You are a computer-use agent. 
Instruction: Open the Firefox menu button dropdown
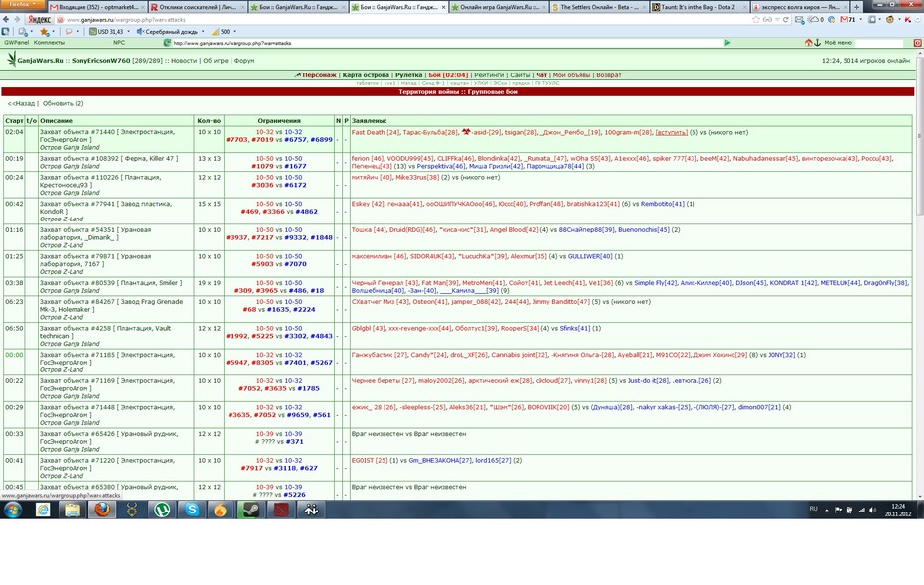pos(23,4)
